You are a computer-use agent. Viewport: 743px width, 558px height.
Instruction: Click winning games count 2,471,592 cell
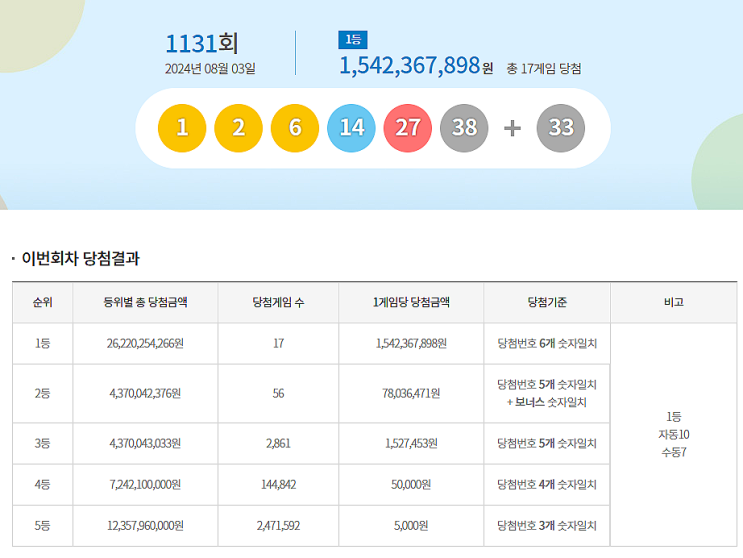[x=278, y=526]
